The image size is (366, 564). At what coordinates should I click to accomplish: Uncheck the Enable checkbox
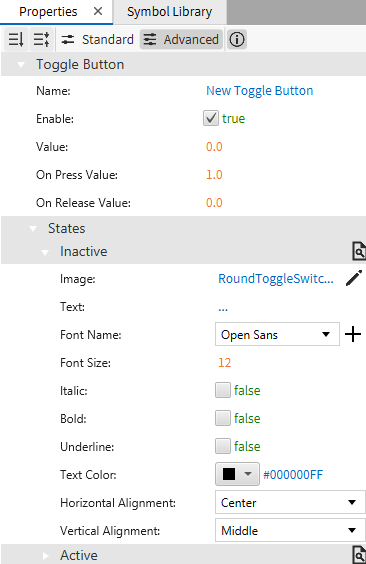[x=211, y=118]
